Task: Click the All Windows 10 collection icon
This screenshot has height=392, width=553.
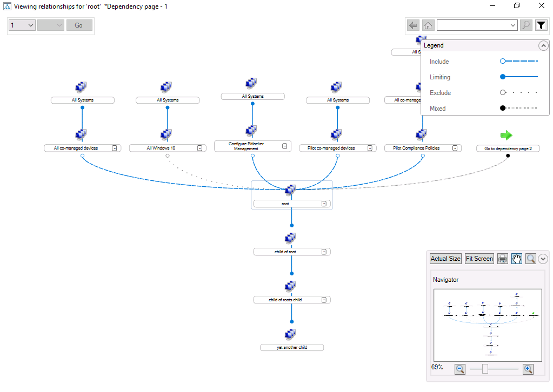Action: tap(166, 134)
